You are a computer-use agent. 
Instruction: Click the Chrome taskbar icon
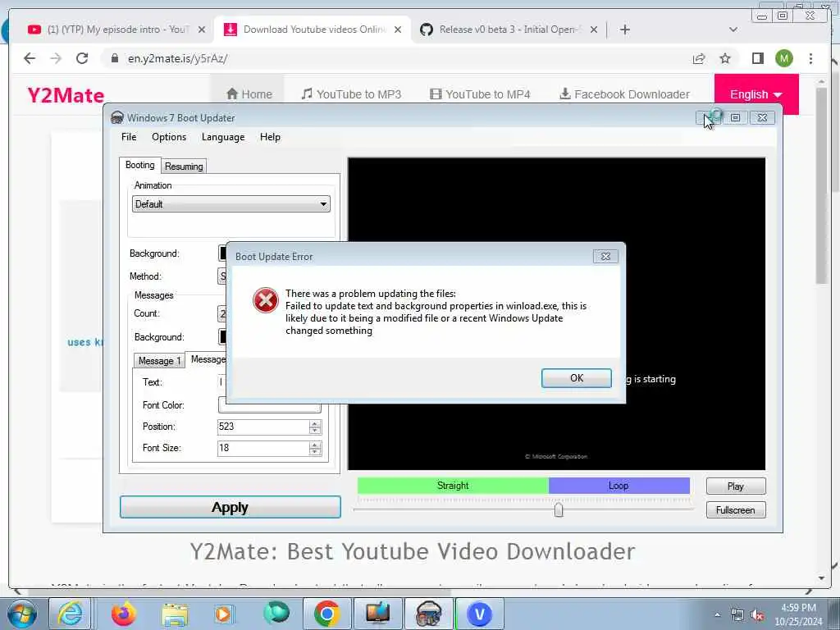[x=326, y=614]
